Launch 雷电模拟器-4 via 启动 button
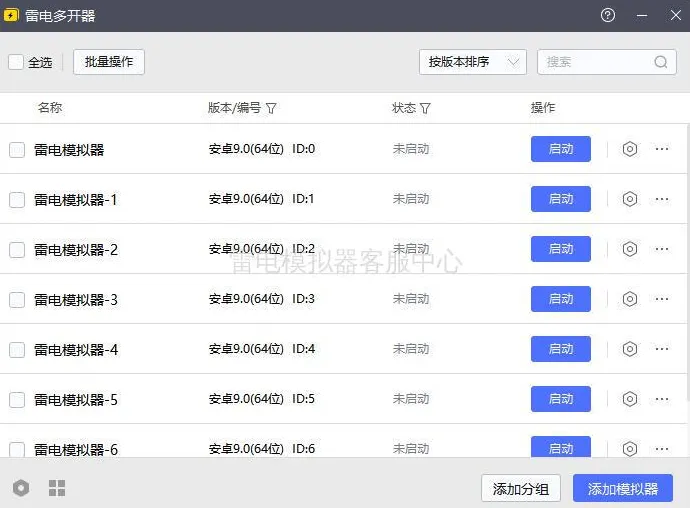The image size is (690, 508). tap(561, 349)
